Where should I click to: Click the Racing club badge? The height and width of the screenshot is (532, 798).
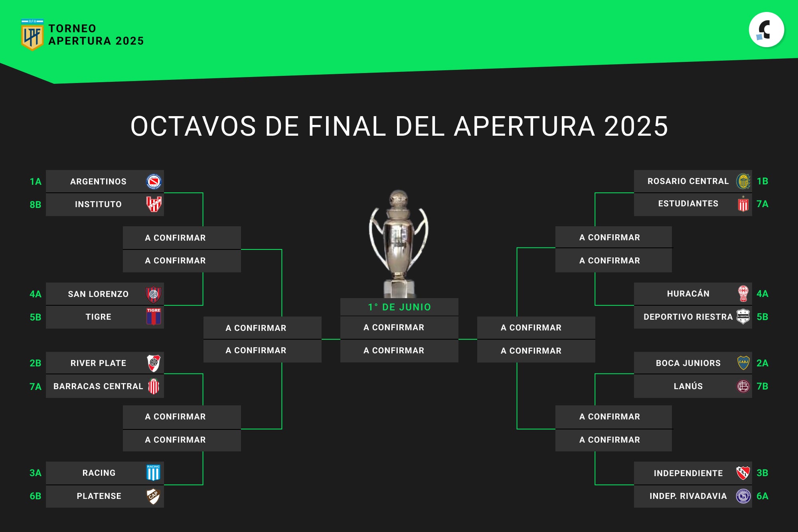point(153,473)
